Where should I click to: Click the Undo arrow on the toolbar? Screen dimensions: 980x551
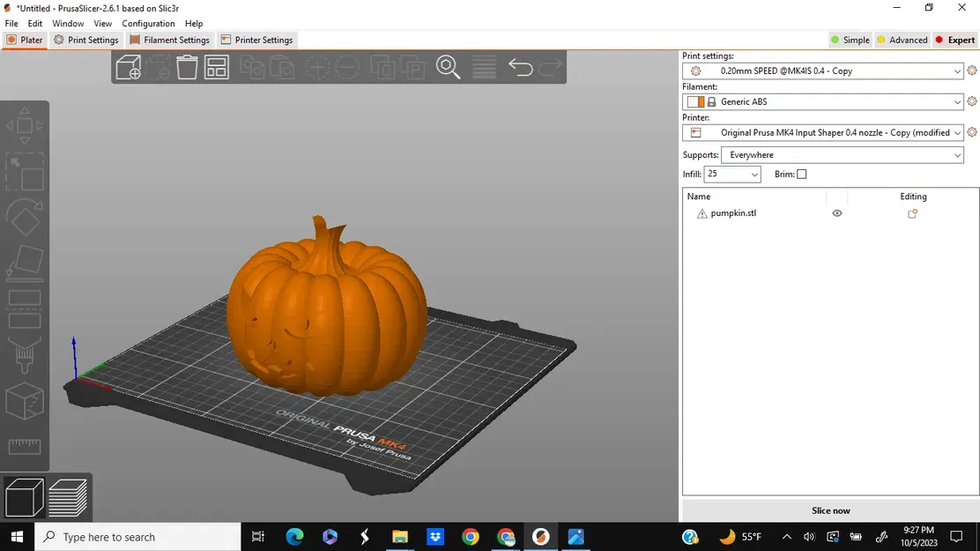point(519,66)
